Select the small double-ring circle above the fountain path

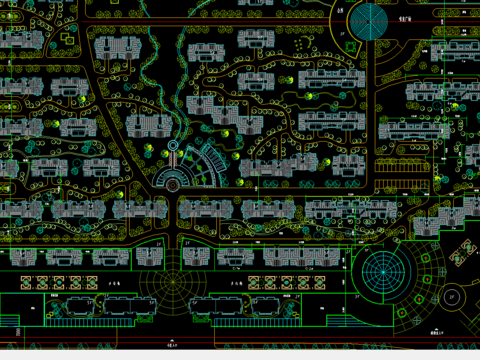tap(172, 145)
